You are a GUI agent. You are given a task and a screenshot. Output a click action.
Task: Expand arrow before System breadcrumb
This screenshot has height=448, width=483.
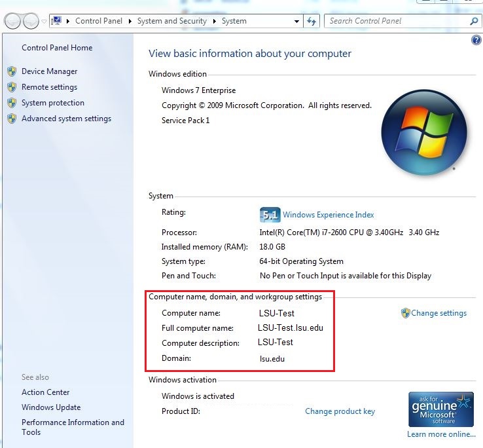click(215, 21)
